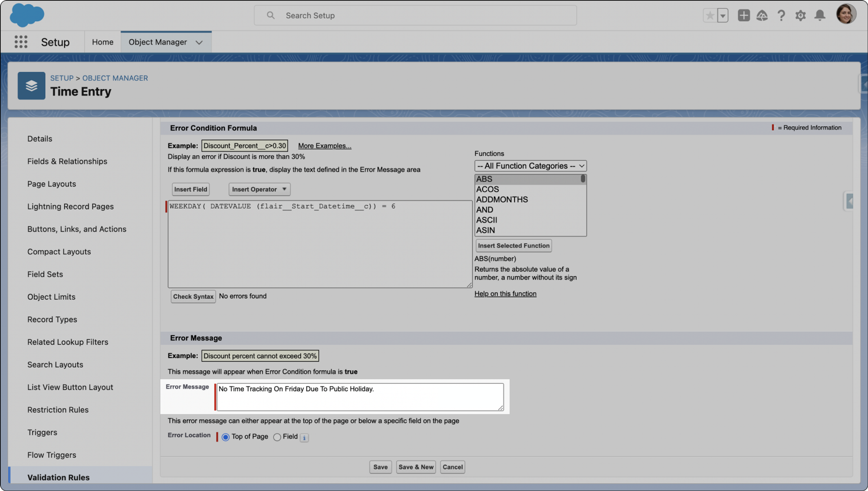Open the Insert Operator dropdown
Image resolution: width=868 pixels, height=491 pixels.
point(259,190)
